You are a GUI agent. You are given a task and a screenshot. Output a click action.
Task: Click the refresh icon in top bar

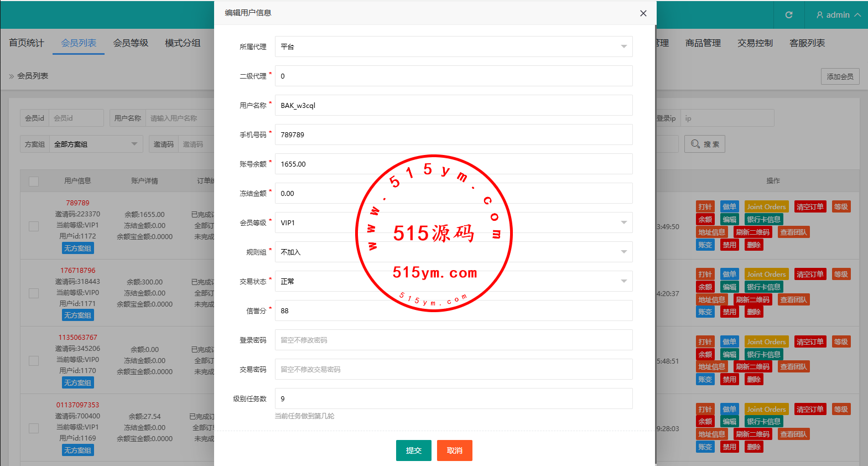click(x=789, y=15)
